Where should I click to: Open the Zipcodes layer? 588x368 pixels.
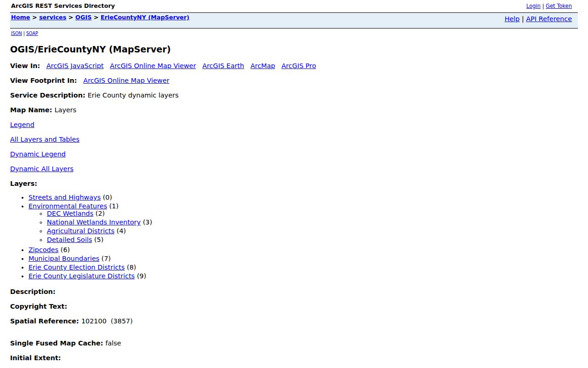(x=43, y=250)
